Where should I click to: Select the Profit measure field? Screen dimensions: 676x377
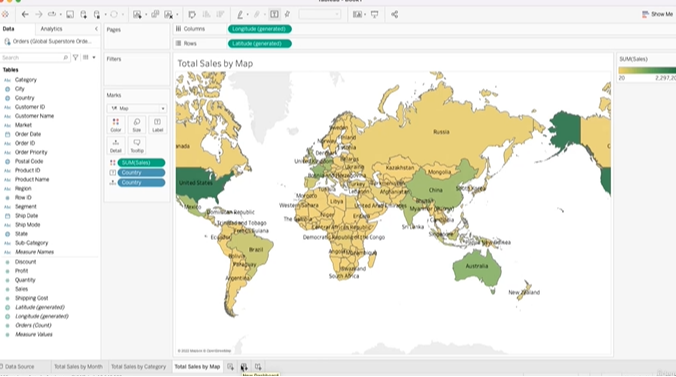(22, 271)
